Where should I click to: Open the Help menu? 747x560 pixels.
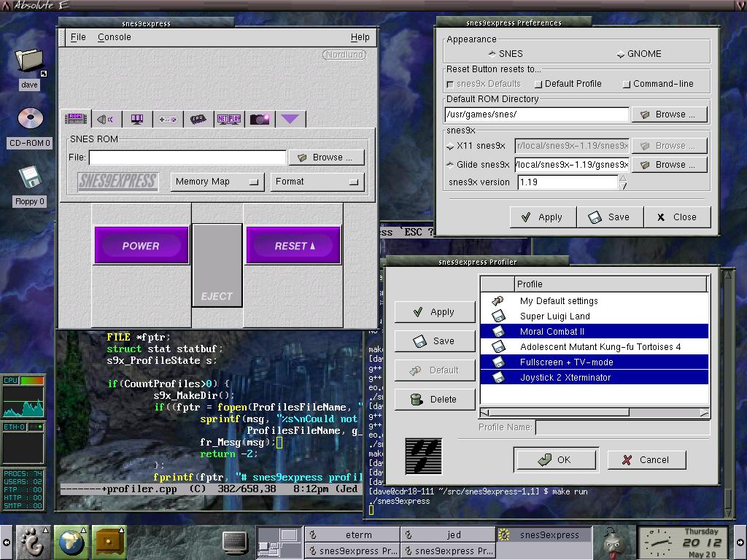pyautogui.click(x=360, y=37)
